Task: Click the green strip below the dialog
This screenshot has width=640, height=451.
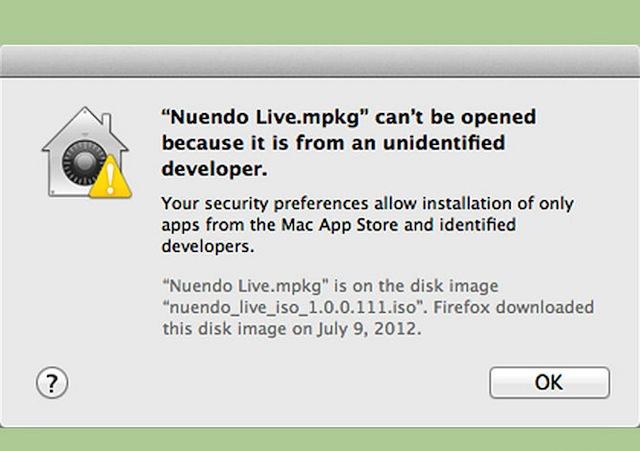Action: [x=320, y=440]
